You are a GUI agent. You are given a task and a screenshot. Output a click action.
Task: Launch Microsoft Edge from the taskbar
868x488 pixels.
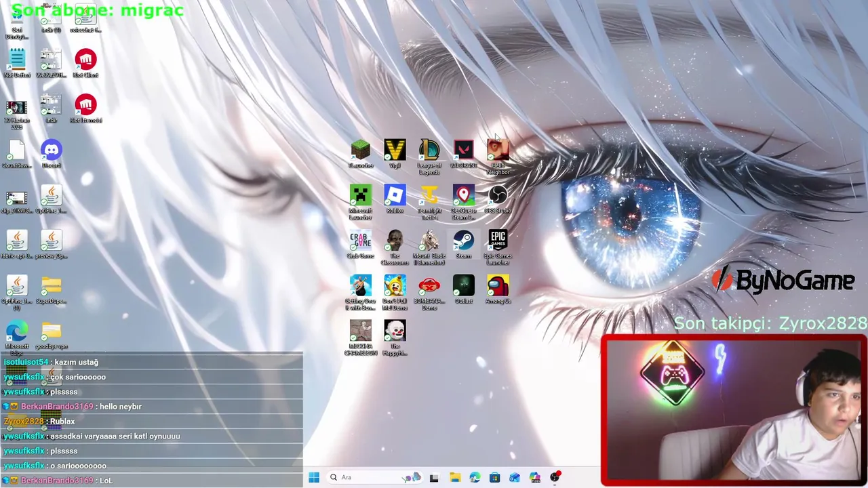(475, 477)
